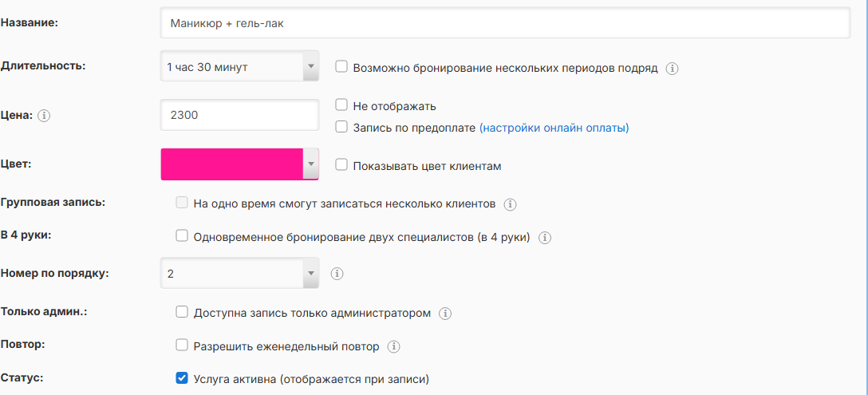Click info icon next to Номер по порядку dropdown
The width and height of the screenshot is (868, 395).
click(337, 274)
